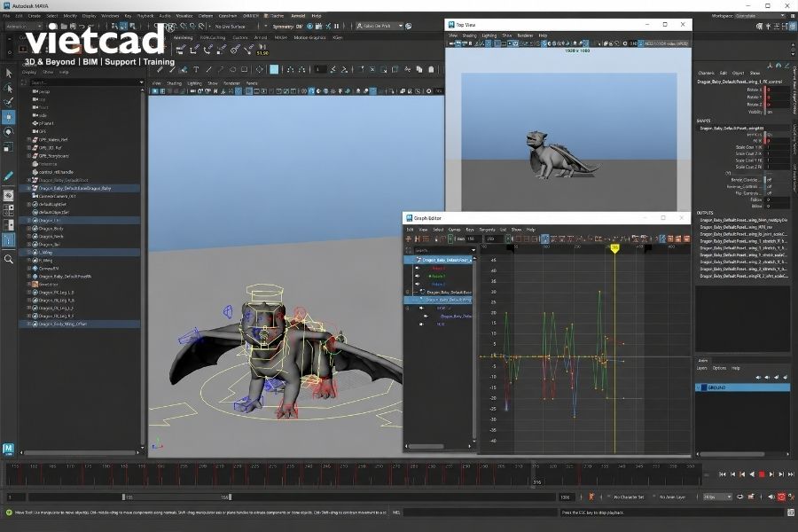This screenshot has height=532, width=798.
Task: Select Dragon_Body_Wing_Offset in Outliner
Action: click(81, 324)
